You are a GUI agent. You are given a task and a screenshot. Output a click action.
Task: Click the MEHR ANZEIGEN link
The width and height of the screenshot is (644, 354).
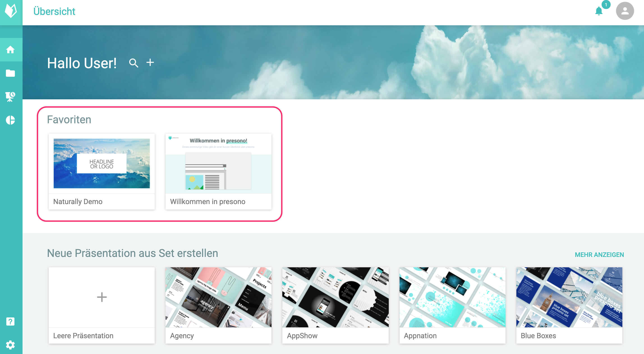599,255
